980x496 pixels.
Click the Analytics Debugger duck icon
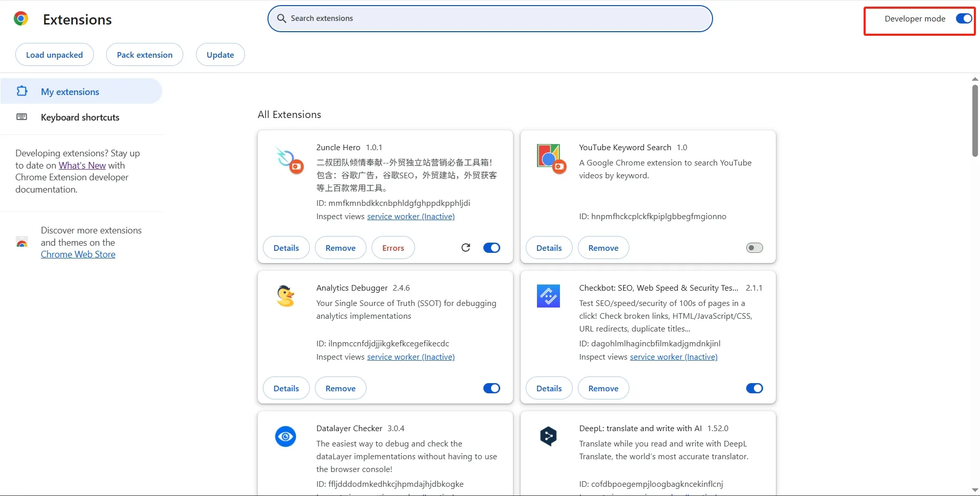pos(285,296)
